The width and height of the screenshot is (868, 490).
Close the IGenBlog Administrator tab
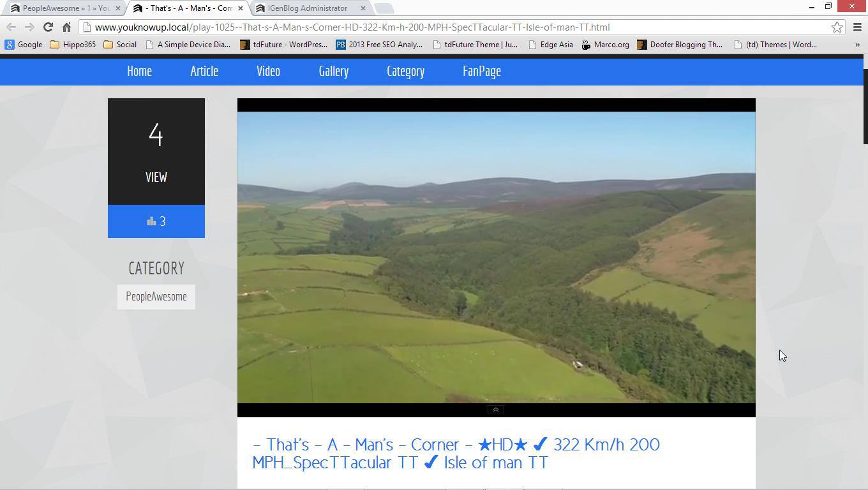click(x=363, y=8)
